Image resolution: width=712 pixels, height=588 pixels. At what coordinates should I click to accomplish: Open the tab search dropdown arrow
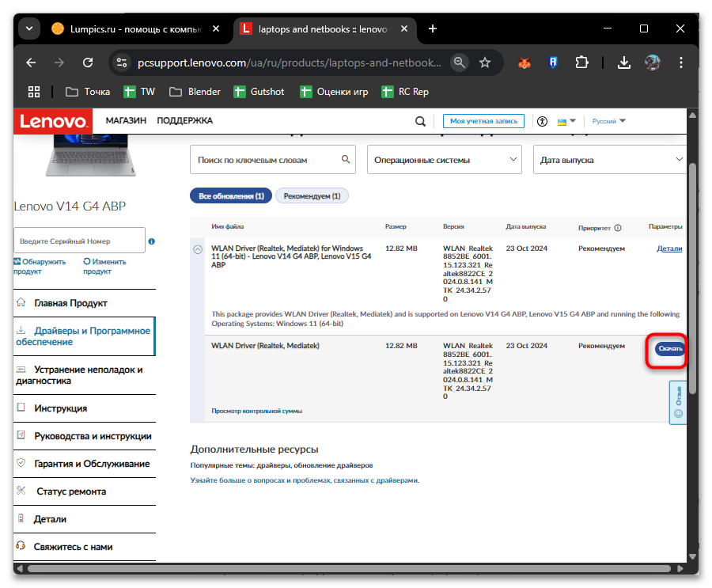(29, 28)
